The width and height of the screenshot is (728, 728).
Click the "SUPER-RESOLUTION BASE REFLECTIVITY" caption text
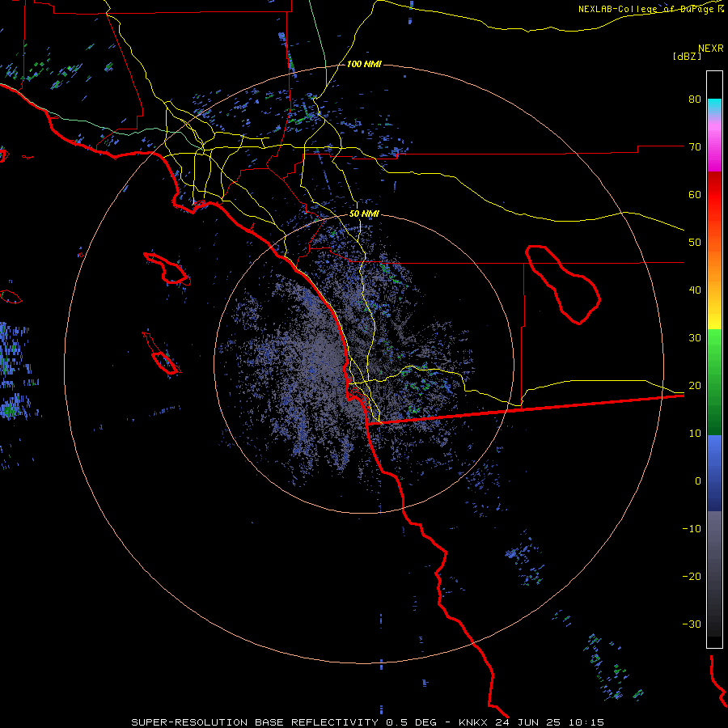pos(255,722)
